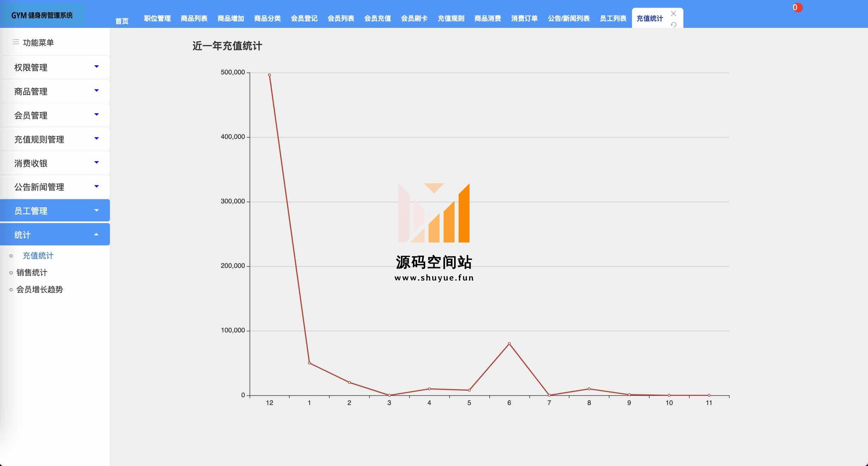Click the 近一年充值统计 chart title
868x466 pixels.
pyautogui.click(x=227, y=46)
